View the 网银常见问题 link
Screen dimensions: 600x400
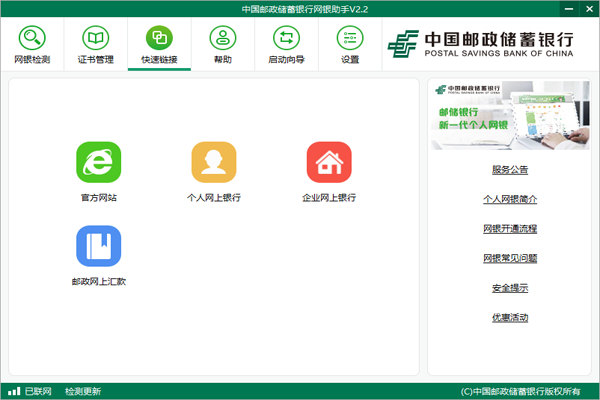click(509, 258)
